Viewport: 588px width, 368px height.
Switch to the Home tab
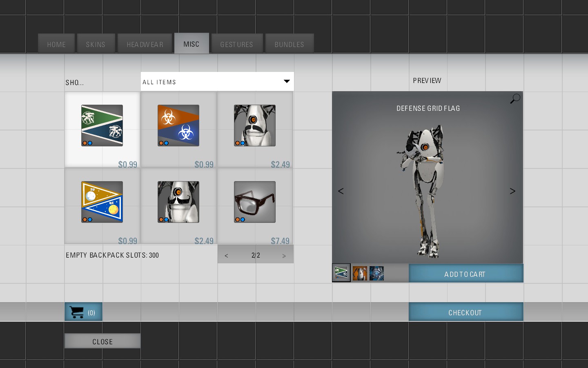pyautogui.click(x=56, y=44)
